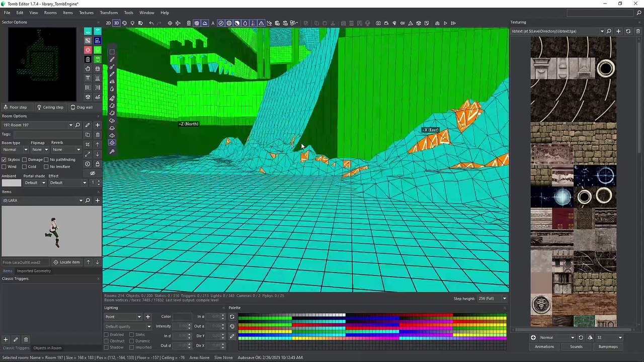
Task: Open Animations in Texturing panel
Action: [x=544, y=346]
